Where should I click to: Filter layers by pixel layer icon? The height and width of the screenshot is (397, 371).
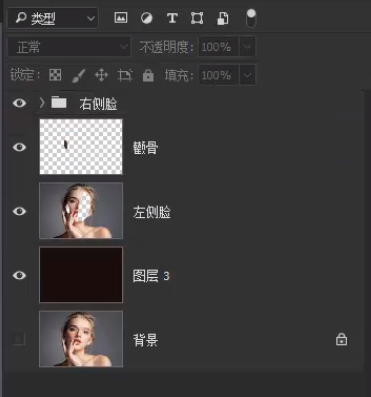pos(121,18)
